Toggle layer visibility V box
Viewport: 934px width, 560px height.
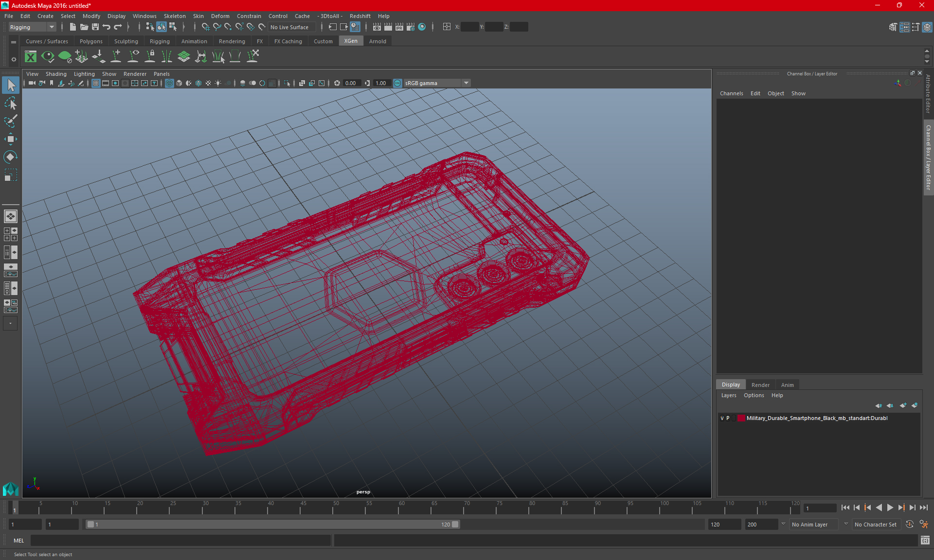coord(722,418)
